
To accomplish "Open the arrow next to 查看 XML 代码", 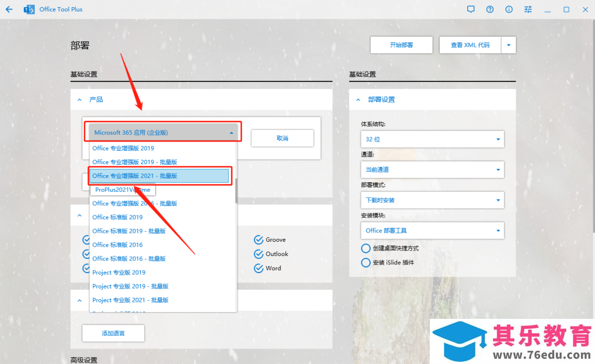I will point(509,45).
